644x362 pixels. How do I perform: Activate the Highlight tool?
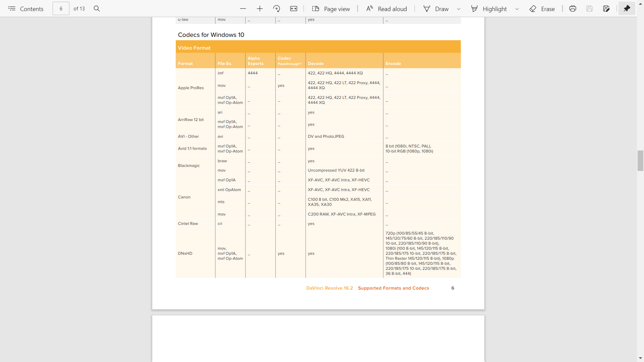point(489,9)
